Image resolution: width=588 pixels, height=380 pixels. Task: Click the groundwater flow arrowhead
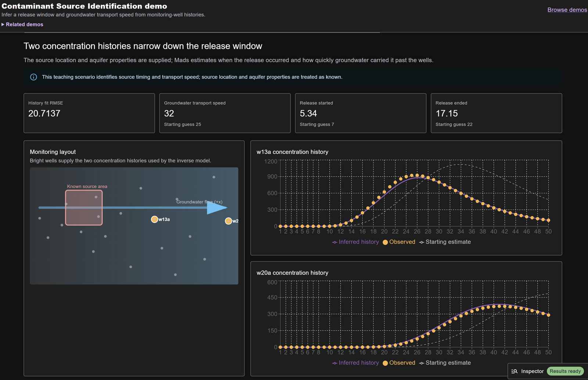click(217, 208)
